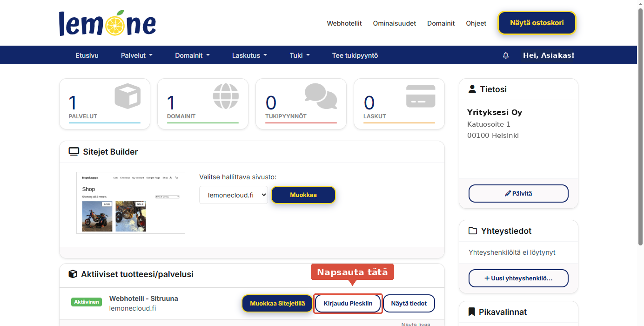Click the lemonecloud.fi domain under Webhotelli - Sitruuna
Image resolution: width=644 pixels, height=326 pixels.
coord(133,308)
